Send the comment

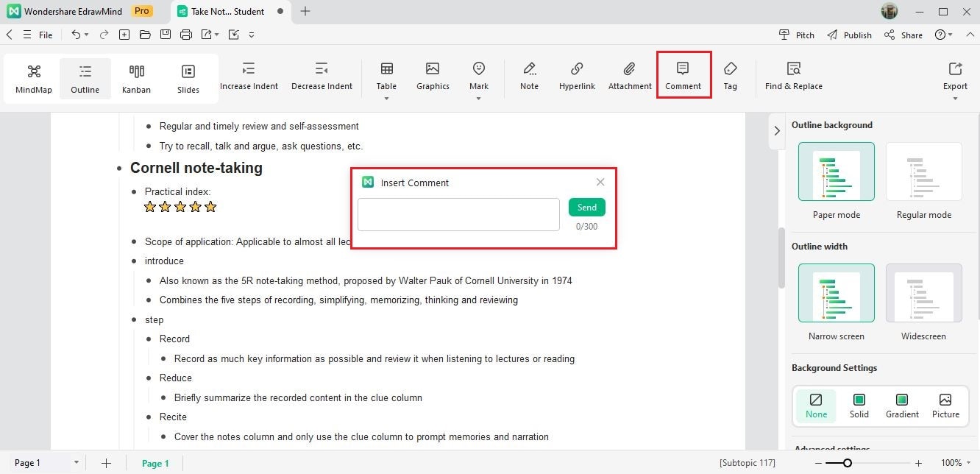[x=587, y=208]
